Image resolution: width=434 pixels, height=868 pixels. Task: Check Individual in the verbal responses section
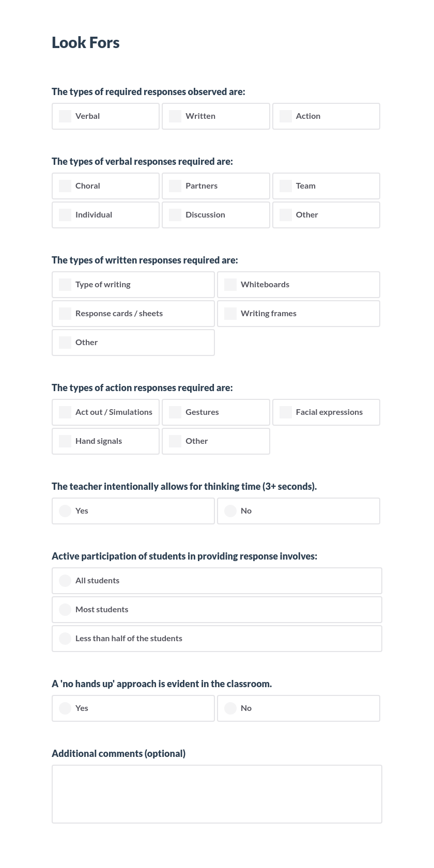(65, 215)
